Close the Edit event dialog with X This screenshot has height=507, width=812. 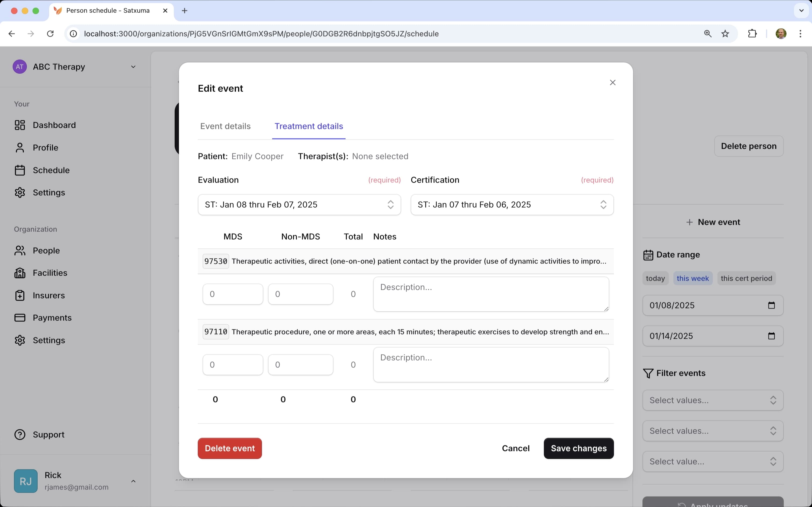[613, 82]
